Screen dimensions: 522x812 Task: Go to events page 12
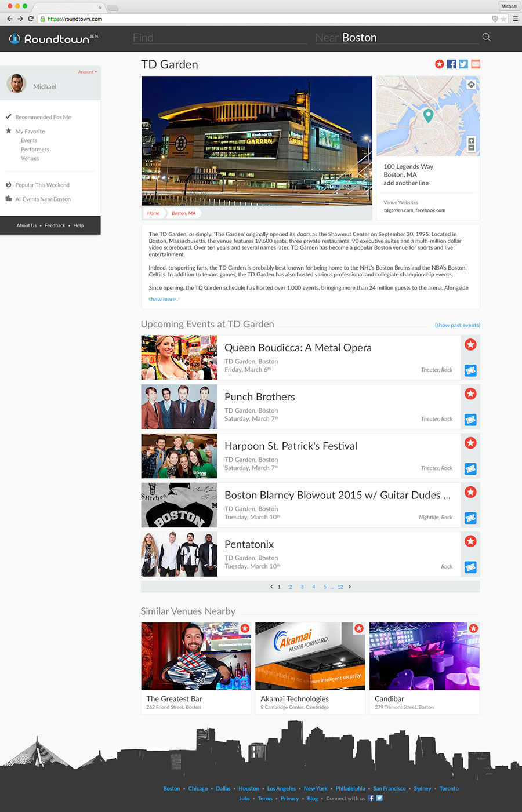point(340,587)
